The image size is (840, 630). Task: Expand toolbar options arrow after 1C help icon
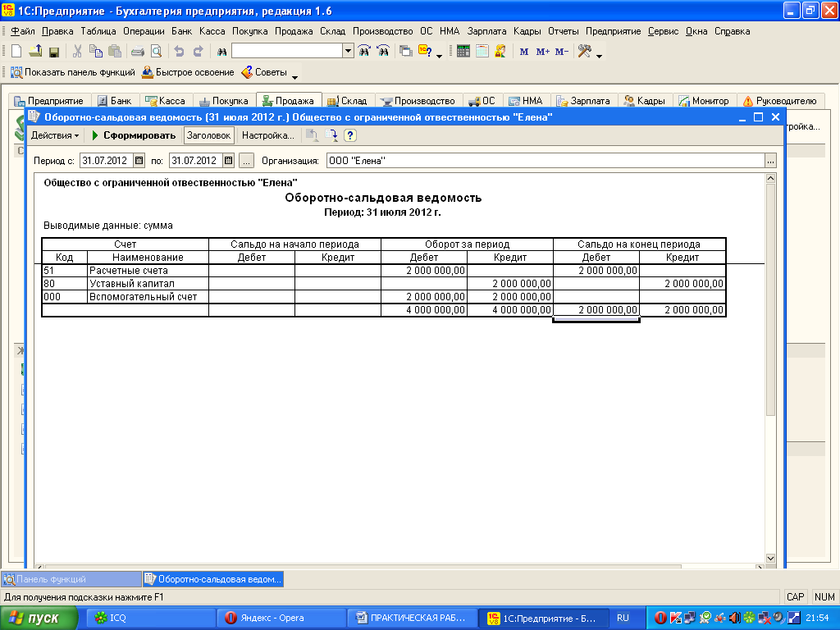coord(440,55)
